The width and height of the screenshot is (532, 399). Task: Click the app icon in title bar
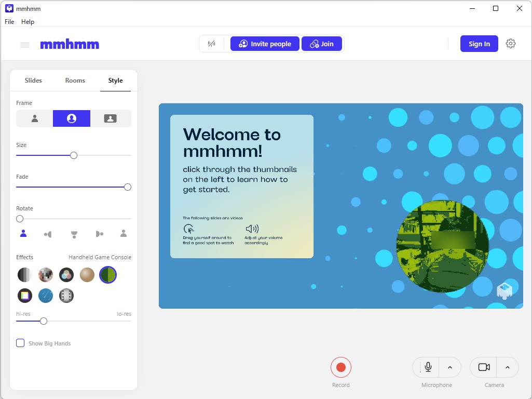(x=9, y=8)
